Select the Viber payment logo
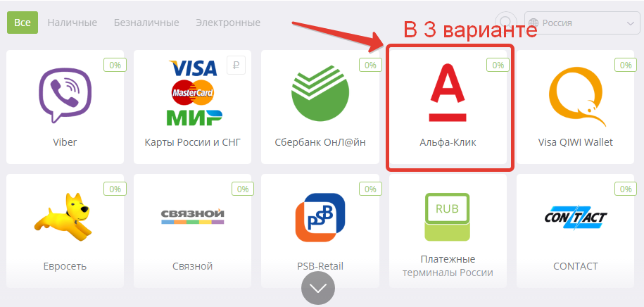The image size is (644, 307). [x=65, y=96]
